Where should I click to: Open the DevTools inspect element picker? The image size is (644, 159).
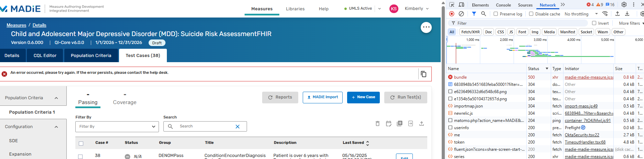pyautogui.click(x=452, y=5)
